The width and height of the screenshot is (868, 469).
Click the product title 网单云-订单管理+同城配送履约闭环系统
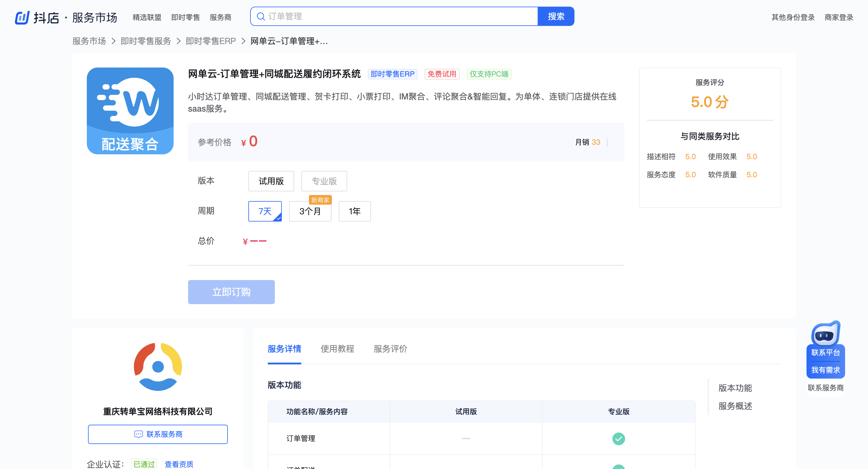(274, 74)
